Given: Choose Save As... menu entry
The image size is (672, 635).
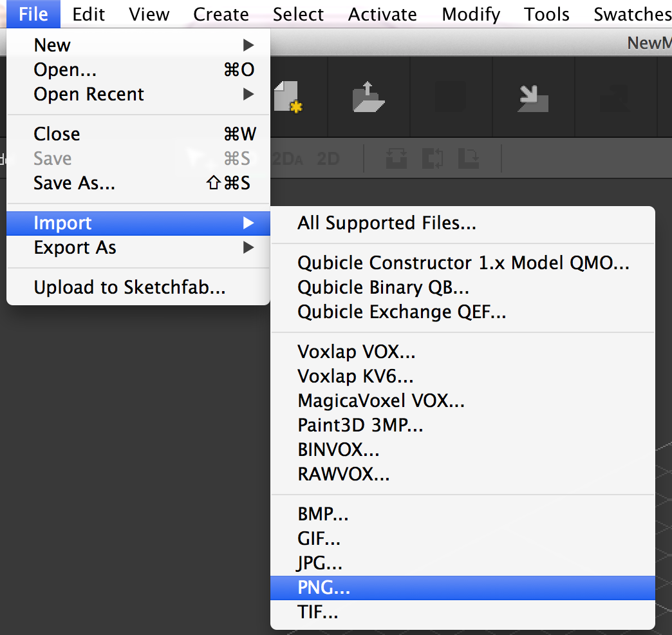Looking at the screenshot, I should 138,183.
